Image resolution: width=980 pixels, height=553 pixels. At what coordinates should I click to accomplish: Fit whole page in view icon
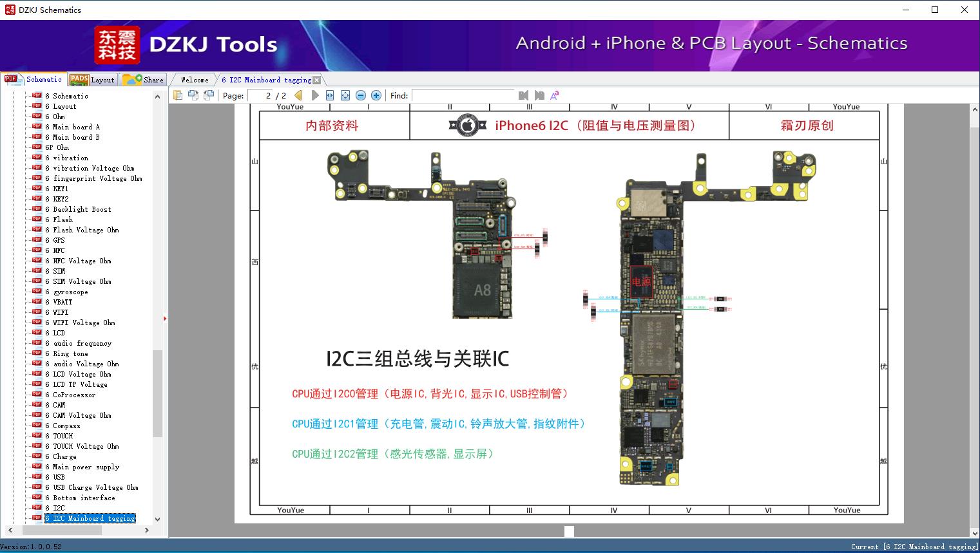coord(345,95)
